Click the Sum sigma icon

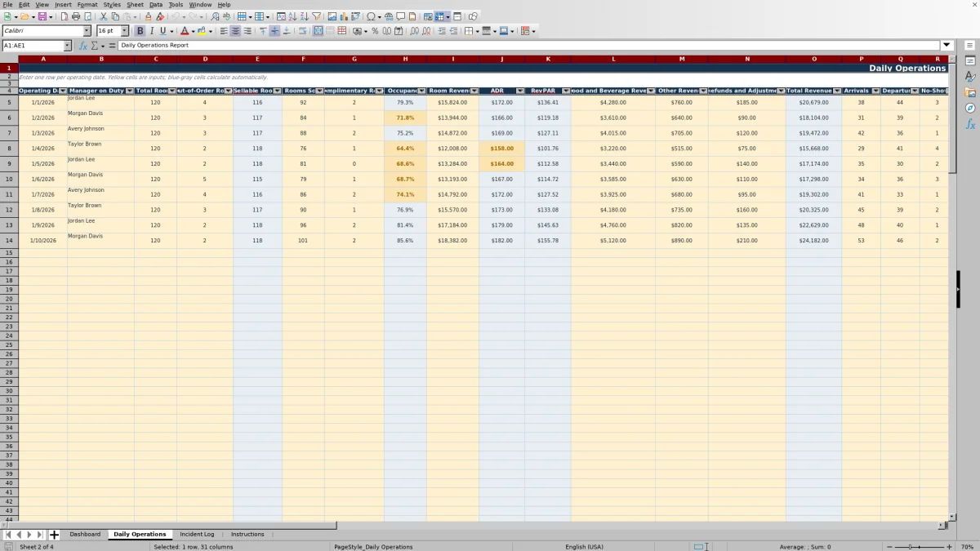pos(94,46)
